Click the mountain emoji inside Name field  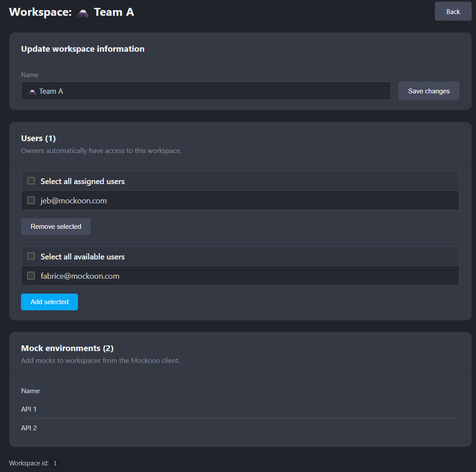32,92
